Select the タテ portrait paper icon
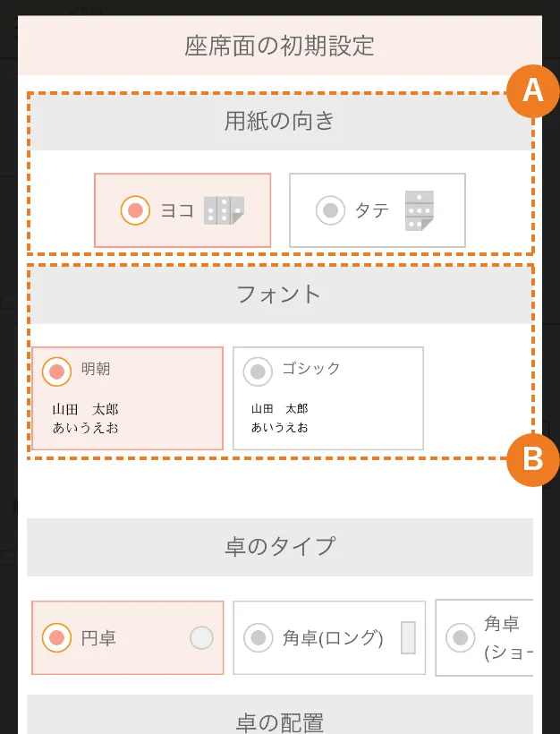This screenshot has height=734, width=560. 420,210
